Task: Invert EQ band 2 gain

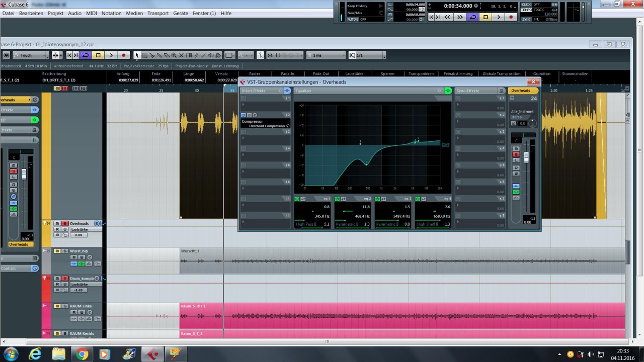Action: (343, 199)
